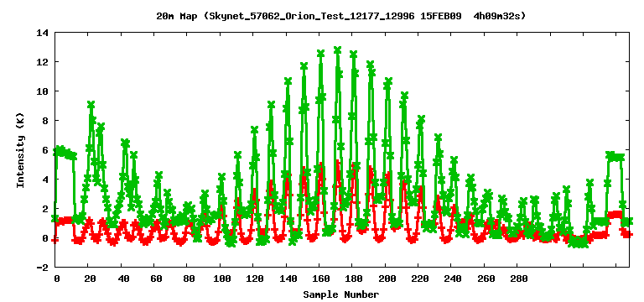Click the -2 tick label on y-axis
This screenshot has height=302, width=644.
tap(42, 268)
